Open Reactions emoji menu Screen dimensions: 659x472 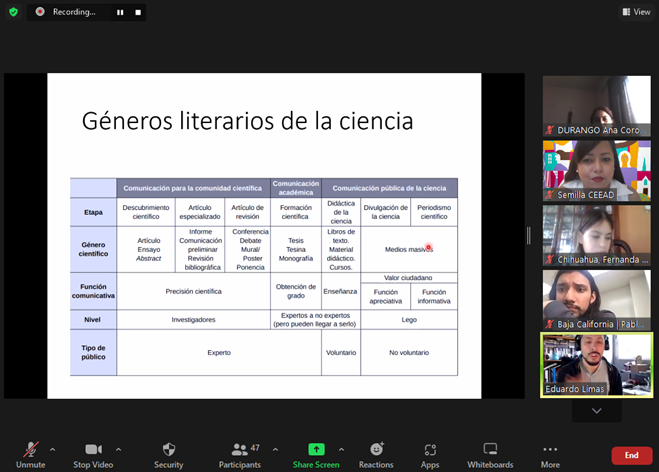click(x=376, y=455)
